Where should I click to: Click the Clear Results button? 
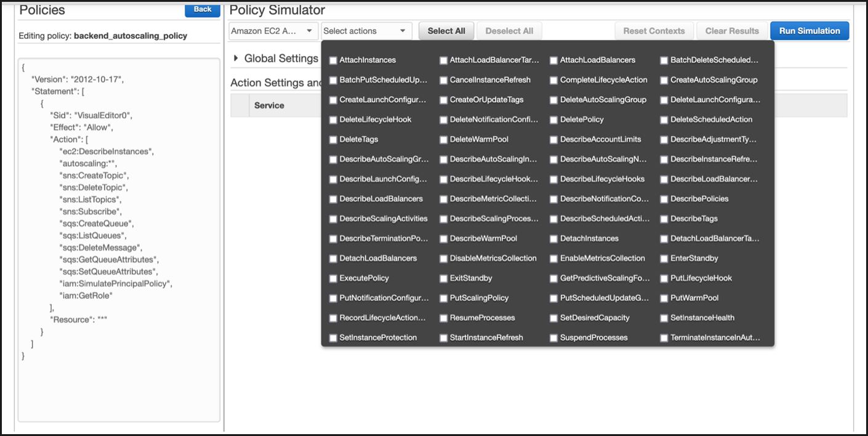click(x=732, y=31)
